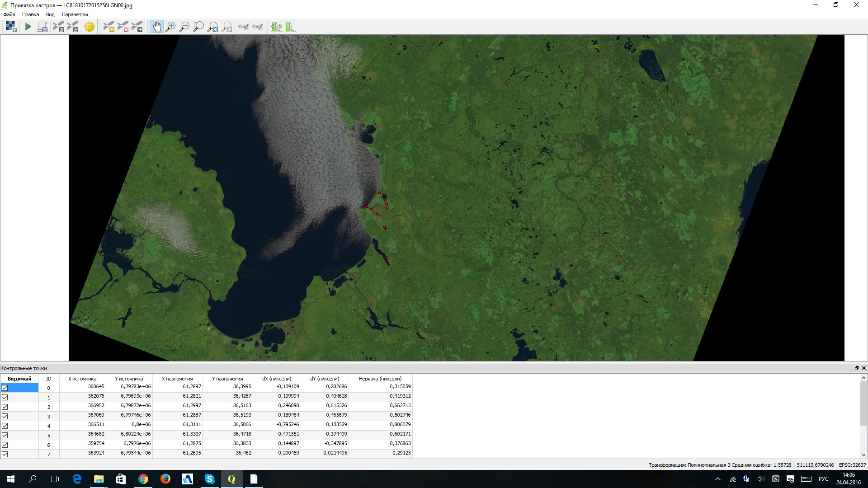The image size is (868, 488).
Task: Select the Delete Point tool
Action: pos(123,27)
